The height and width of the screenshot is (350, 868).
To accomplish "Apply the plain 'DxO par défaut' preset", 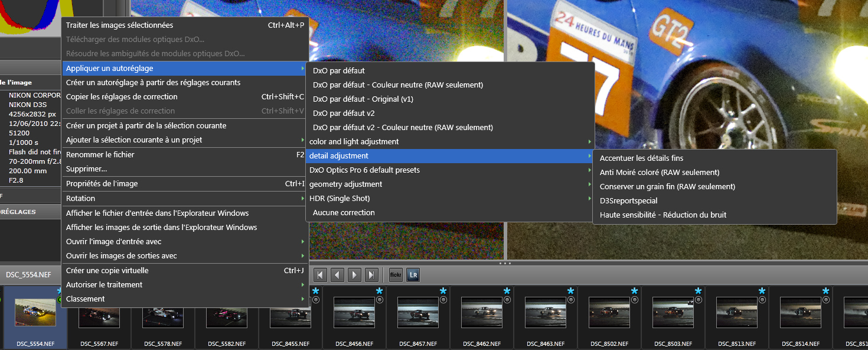I will (x=450, y=71).
